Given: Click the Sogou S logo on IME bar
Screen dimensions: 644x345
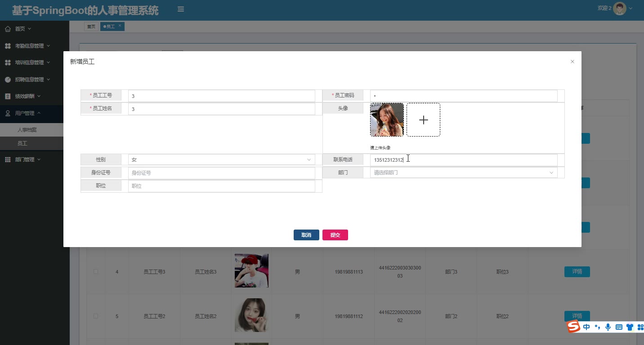Looking at the screenshot, I should 573,327.
